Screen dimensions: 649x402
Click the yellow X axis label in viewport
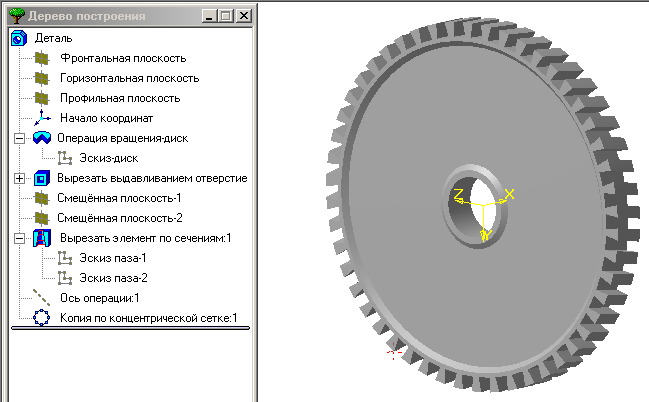pyautogui.click(x=509, y=193)
